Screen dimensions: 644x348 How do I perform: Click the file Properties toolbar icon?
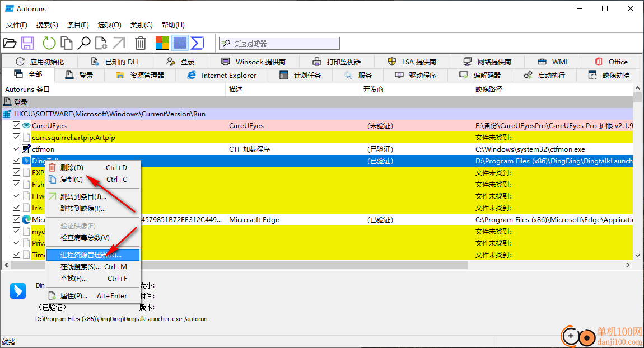click(x=101, y=43)
